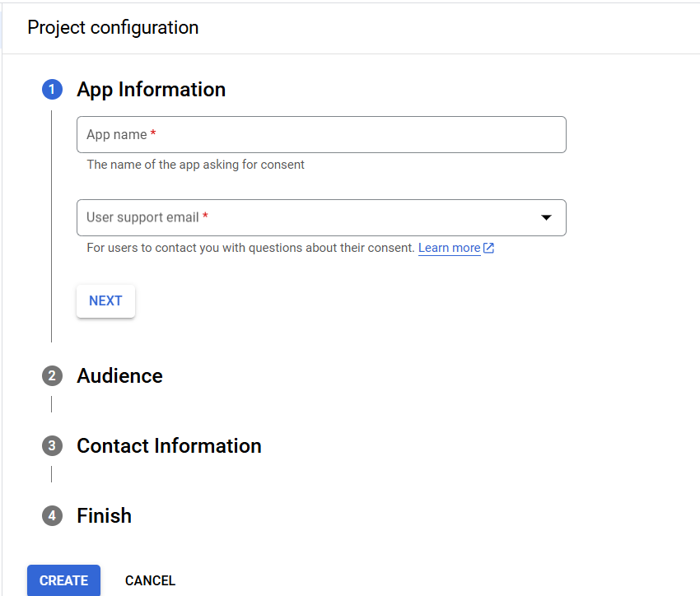Screen dimensions: 700x596
Task: Click the NEXT button
Action: pos(105,301)
